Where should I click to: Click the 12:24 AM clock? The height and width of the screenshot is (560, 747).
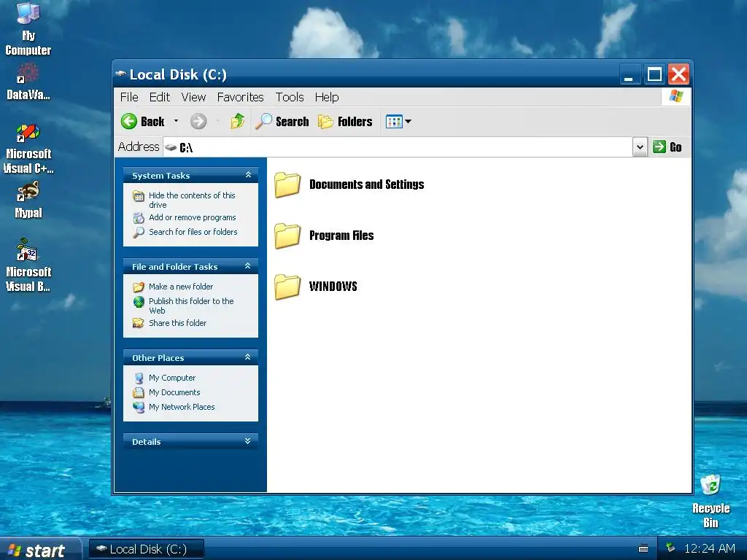[709, 548]
